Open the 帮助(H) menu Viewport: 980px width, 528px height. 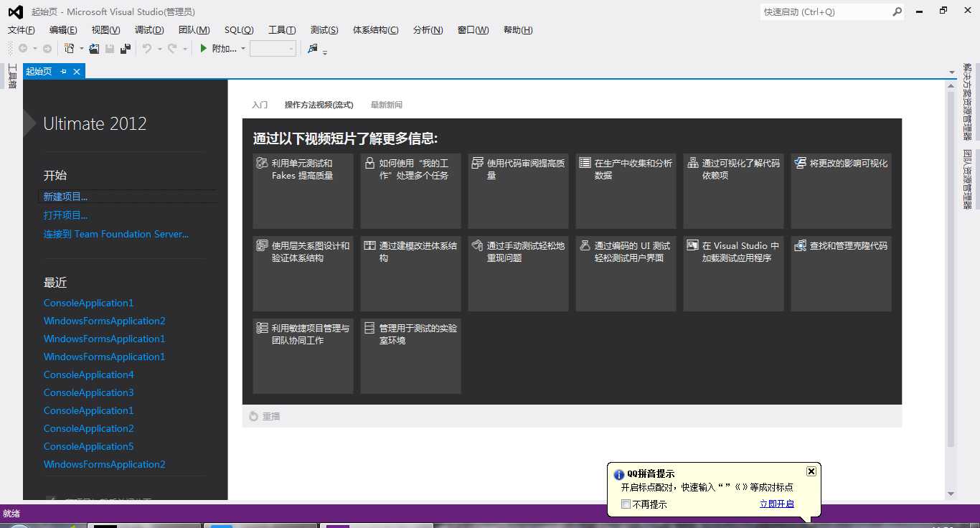pos(518,30)
